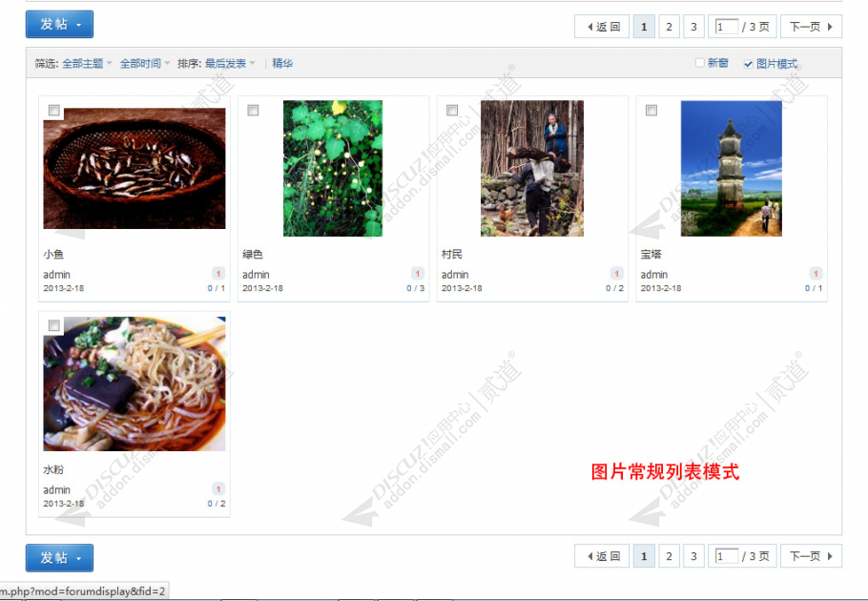Open admin profile under 水粉
Image resolution: width=868 pixels, height=601 pixels.
pos(56,489)
